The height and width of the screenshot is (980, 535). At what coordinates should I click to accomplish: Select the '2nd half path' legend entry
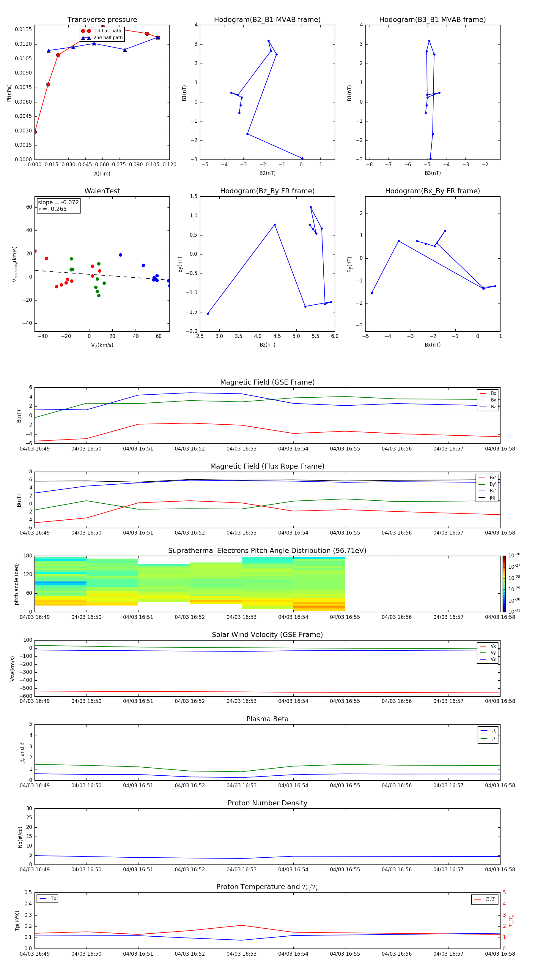click(102, 38)
